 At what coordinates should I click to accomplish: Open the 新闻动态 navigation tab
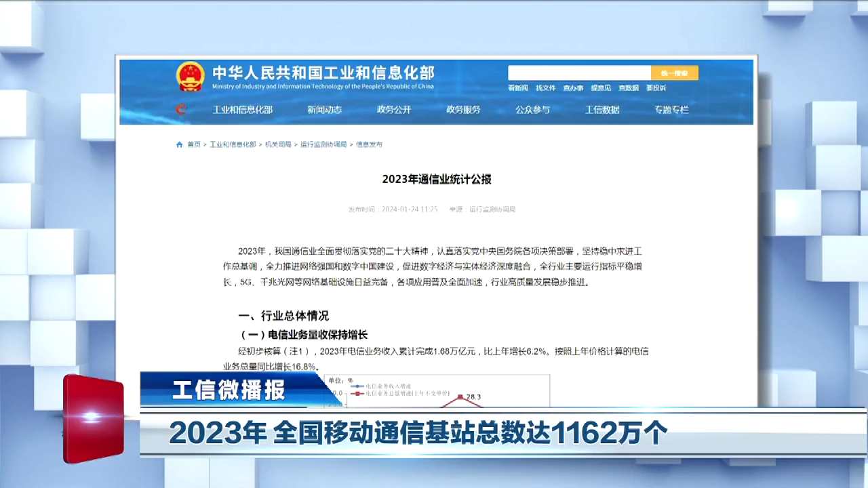324,110
